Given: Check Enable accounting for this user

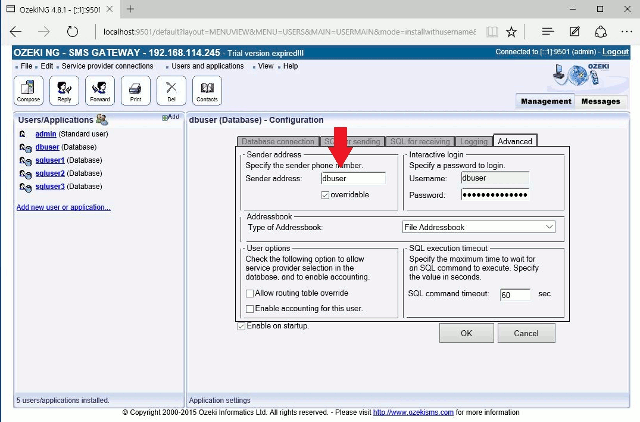Looking at the screenshot, I should (250, 309).
